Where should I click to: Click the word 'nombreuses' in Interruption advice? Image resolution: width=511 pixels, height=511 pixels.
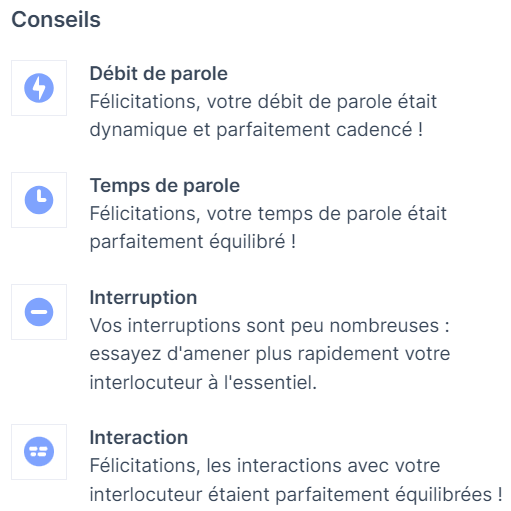tap(384, 325)
